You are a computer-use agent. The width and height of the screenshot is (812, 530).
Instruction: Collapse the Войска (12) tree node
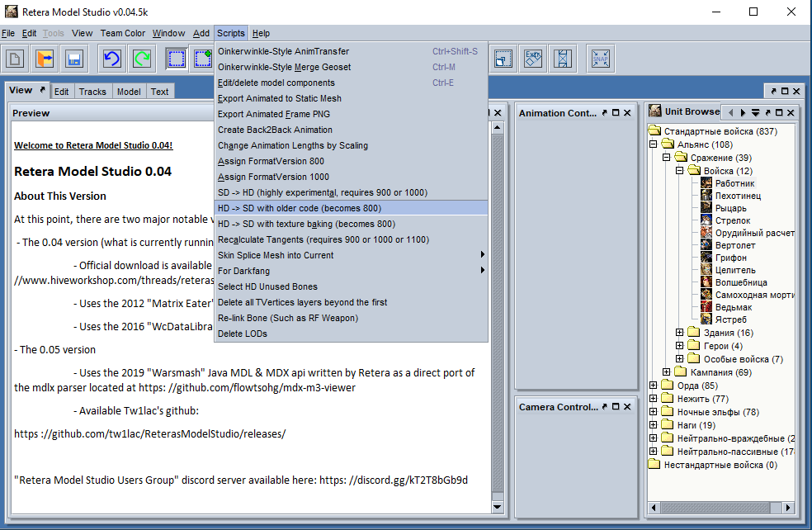(x=679, y=170)
